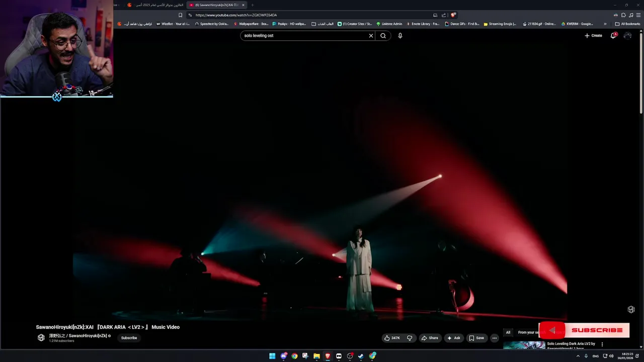Image resolution: width=644 pixels, height=362 pixels.
Task: Open the ENG language switcher
Action: click(x=596, y=356)
